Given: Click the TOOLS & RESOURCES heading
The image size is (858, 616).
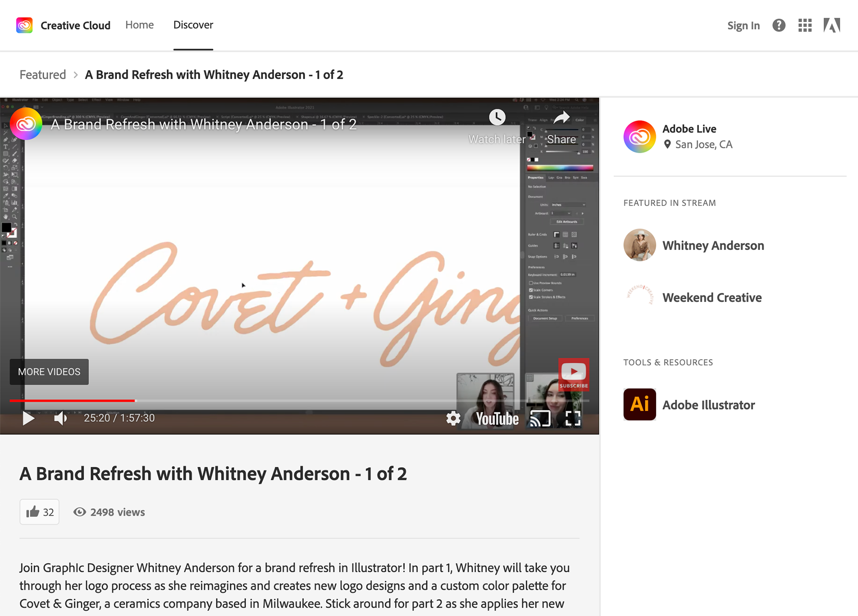Looking at the screenshot, I should tap(668, 362).
